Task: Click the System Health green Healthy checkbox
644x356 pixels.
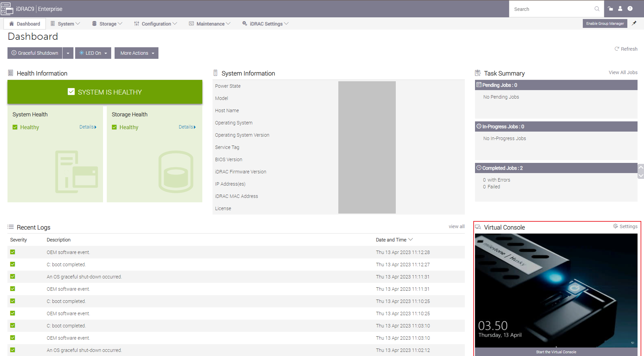Action: click(15, 127)
